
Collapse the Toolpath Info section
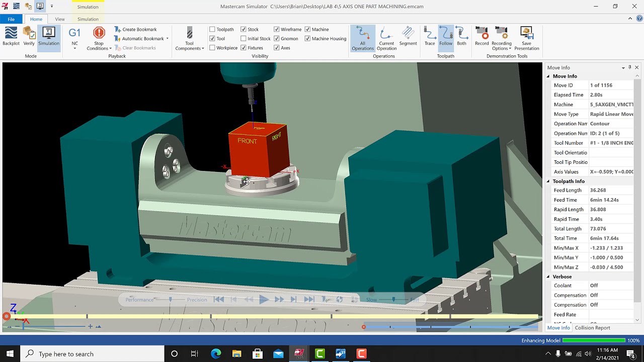click(548, 181)
